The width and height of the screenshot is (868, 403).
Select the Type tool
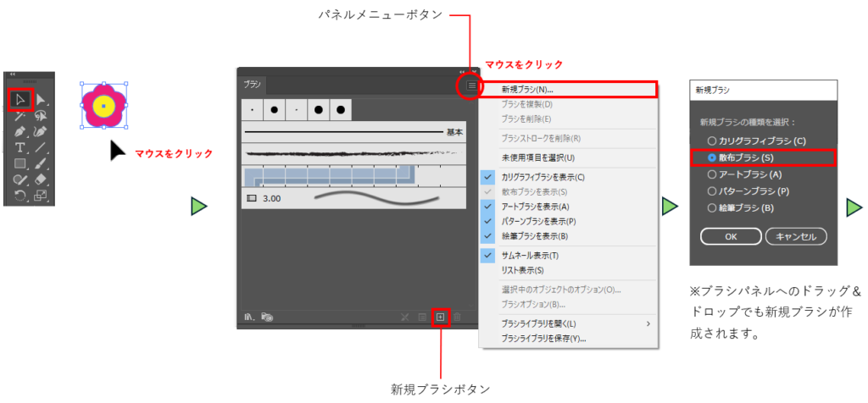pyautogui.click(x=20, y=147)
